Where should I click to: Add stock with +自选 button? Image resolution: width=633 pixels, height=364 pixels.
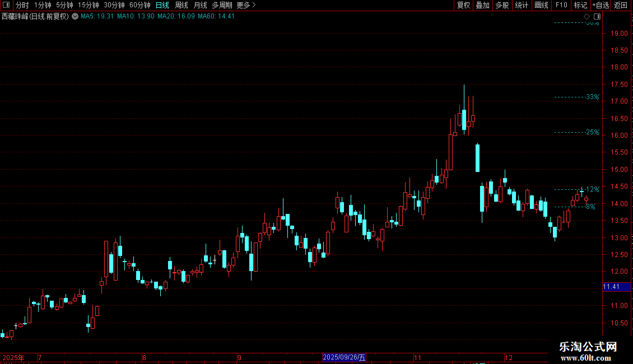601,5
